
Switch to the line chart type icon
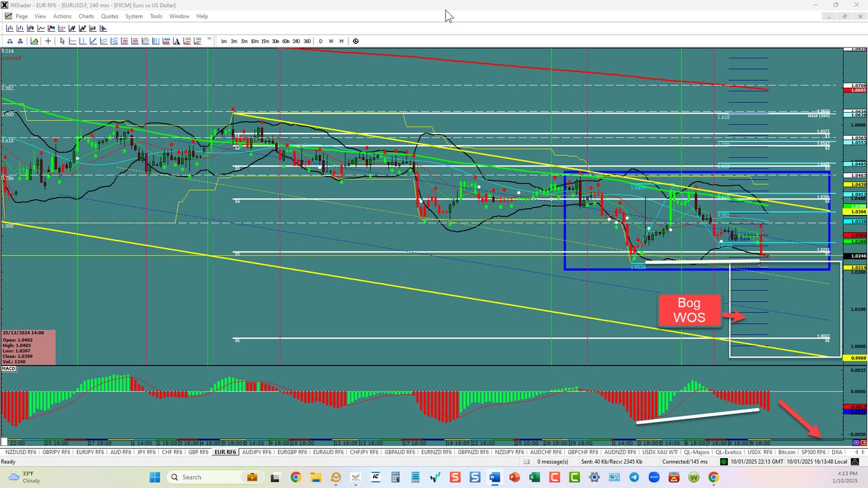click(41, 28)
